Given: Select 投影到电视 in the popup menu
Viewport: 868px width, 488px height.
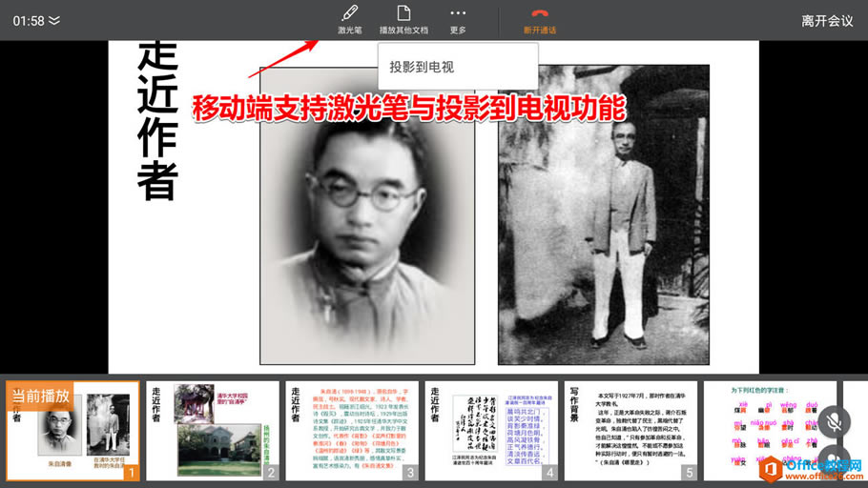Looking at the screenshot, I should [422, 67].
